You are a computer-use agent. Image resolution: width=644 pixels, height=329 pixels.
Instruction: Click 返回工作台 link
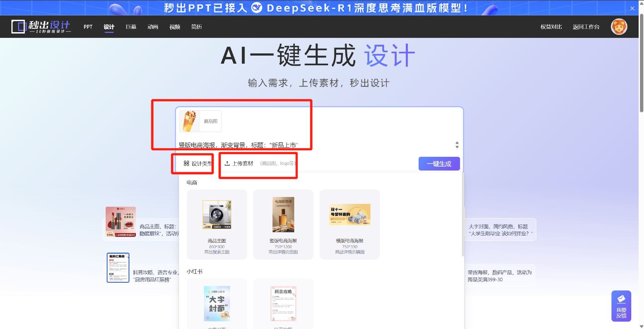[586, 27]
